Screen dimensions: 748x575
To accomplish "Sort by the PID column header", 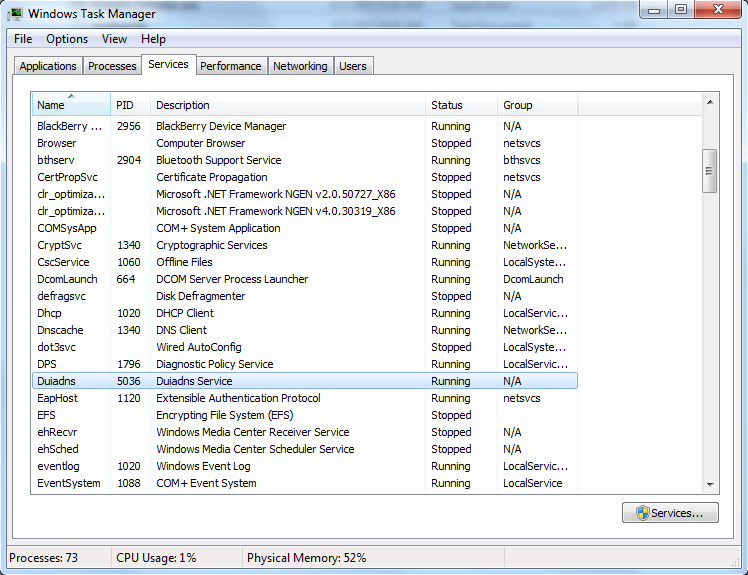I will point(130,105).
